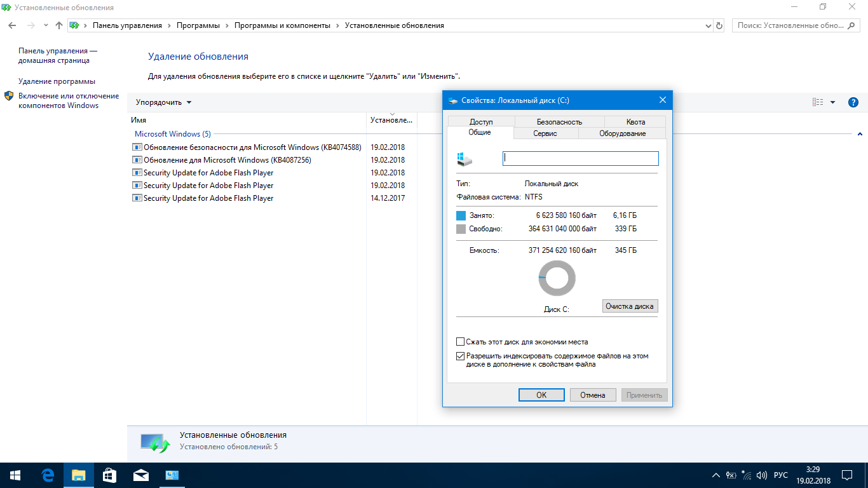The image size is (868, 488).
Task: Open the Безопасность tab
Action: (559, 122)
